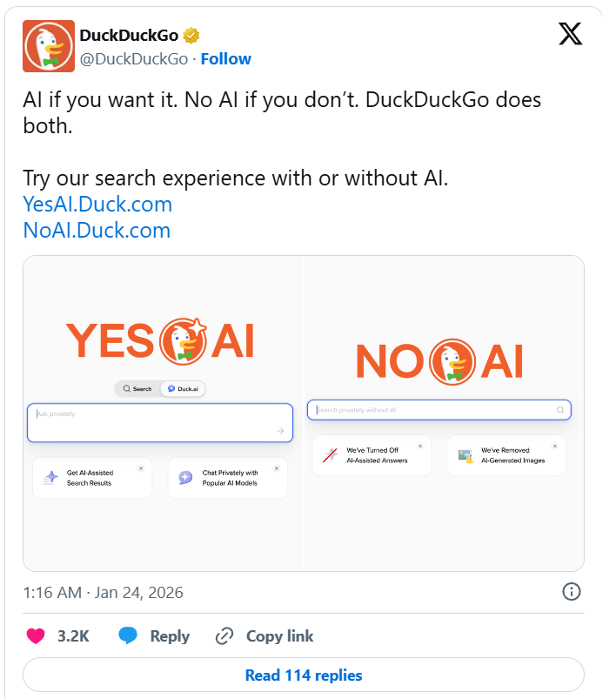Like the post with heart icon

pyautogui.click(x=36, y=636)
